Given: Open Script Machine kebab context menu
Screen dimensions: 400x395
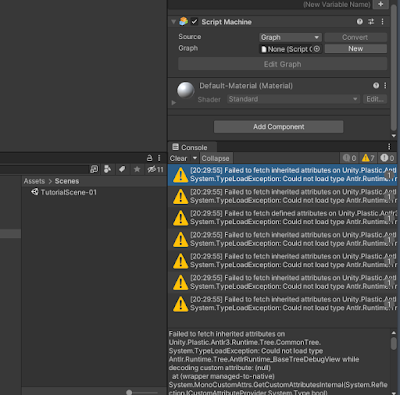Looking at the screenshot, I should click(382, 22).
